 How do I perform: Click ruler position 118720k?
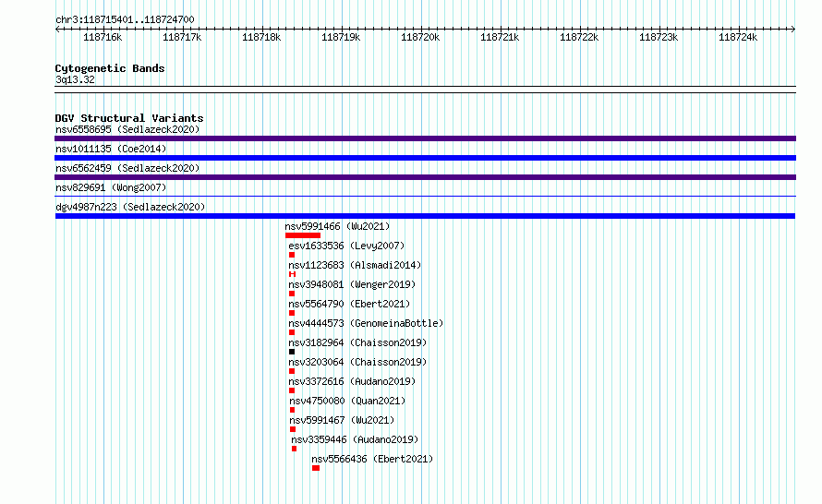pyautogui.click(x=420, y=37)
